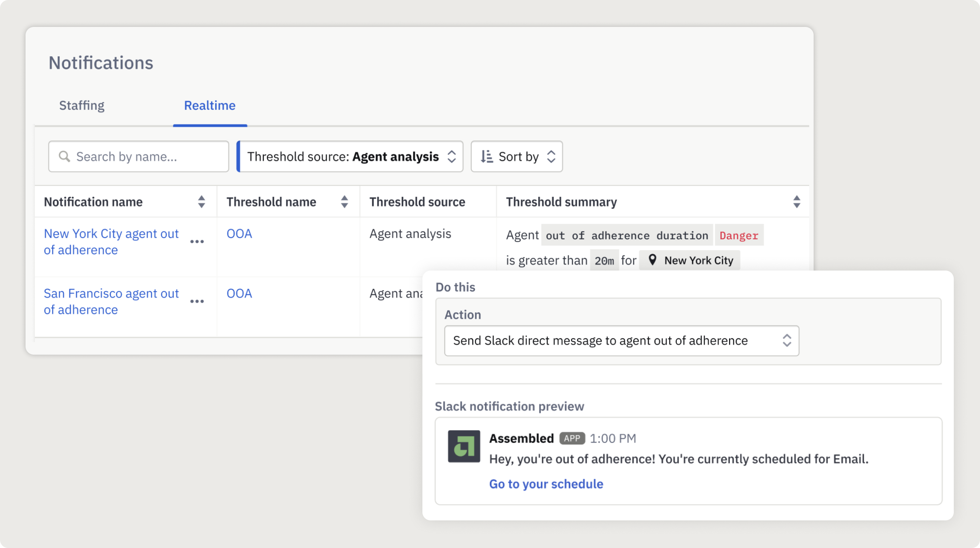Open the Action select dropdown
The width and height of the screenshot is (980, 548).
[621, 341]
